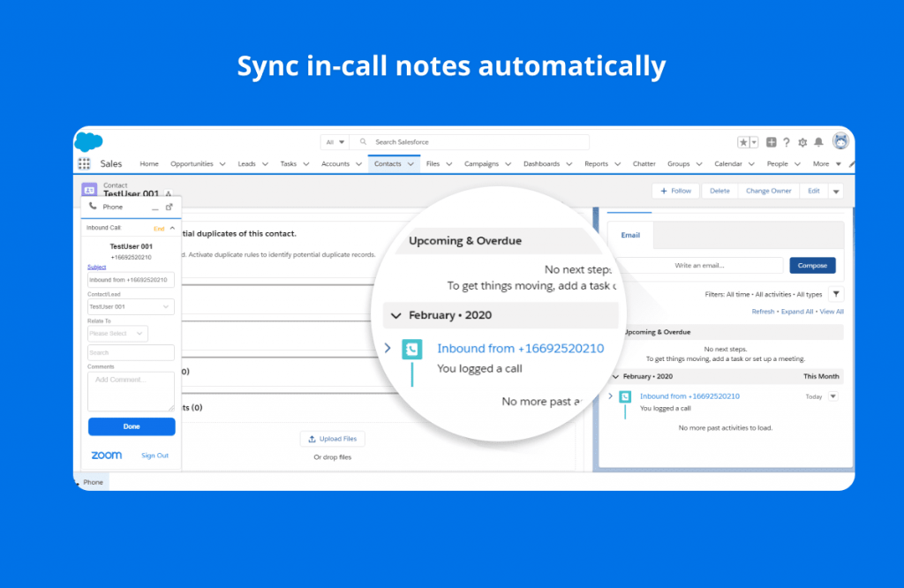Open the Global Actions plus icon
The height and width of the screenshot is (588, 904).
point(772,141)
